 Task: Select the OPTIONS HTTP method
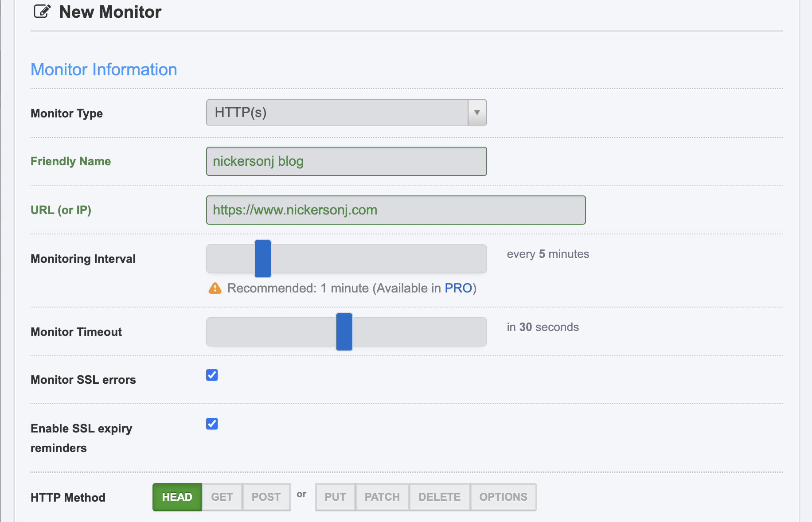click(x=503, y=497)
